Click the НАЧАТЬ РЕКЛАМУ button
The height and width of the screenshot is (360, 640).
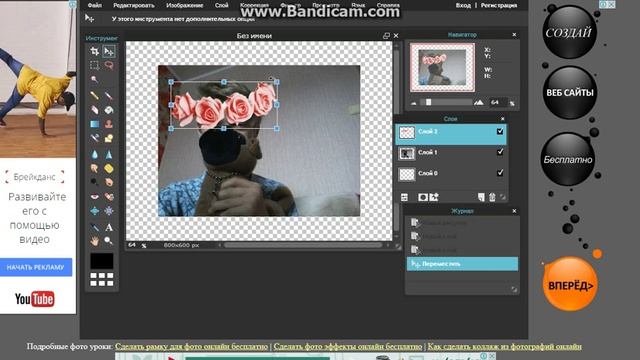coord(36,267)
